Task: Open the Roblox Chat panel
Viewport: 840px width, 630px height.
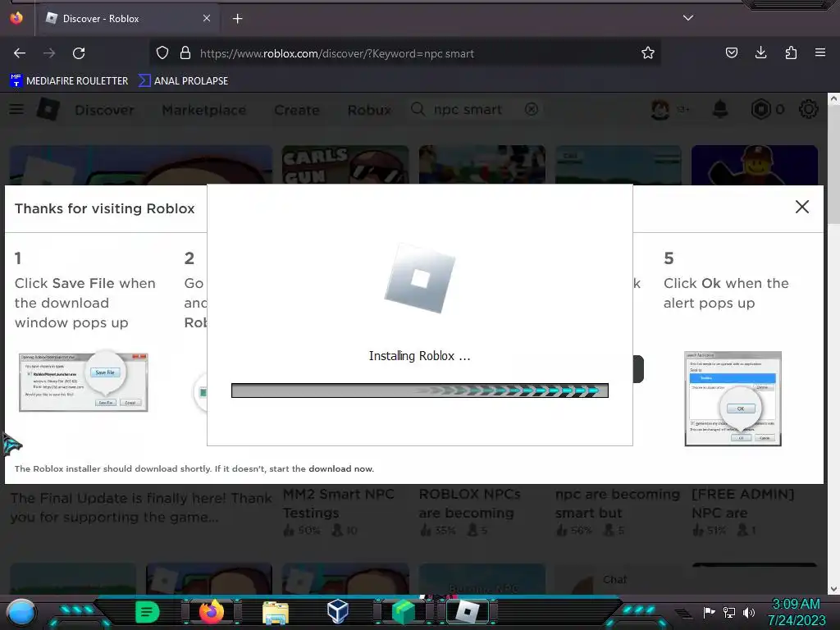Action: click(x=614, y=580)
